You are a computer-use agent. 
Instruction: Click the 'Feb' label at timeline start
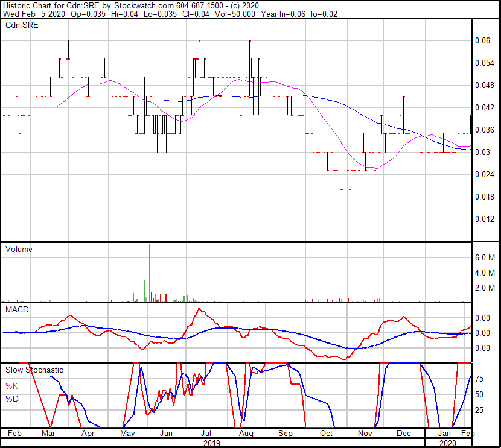(14, 434)
